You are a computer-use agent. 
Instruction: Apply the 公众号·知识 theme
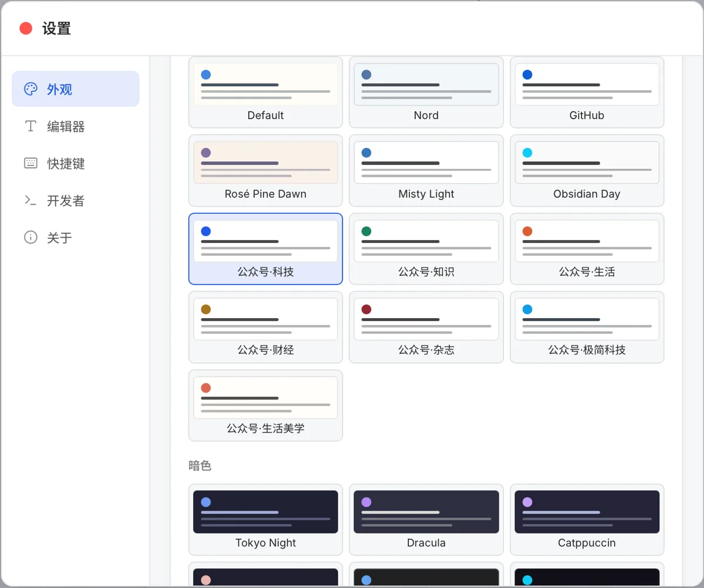[427, 249]
